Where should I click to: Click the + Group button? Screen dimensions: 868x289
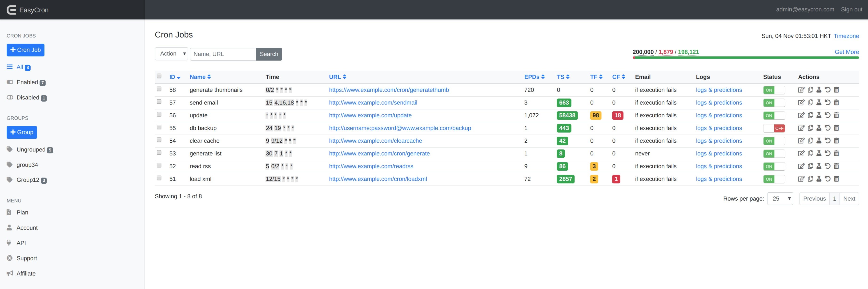click(22, 132)
